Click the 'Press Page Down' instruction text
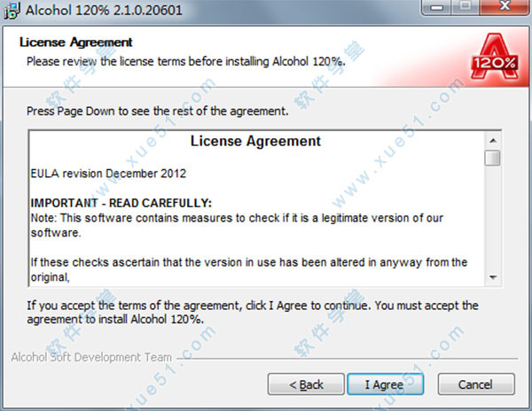Image resolution: width=532 pixels, height=411 pixels. (158, 111)
